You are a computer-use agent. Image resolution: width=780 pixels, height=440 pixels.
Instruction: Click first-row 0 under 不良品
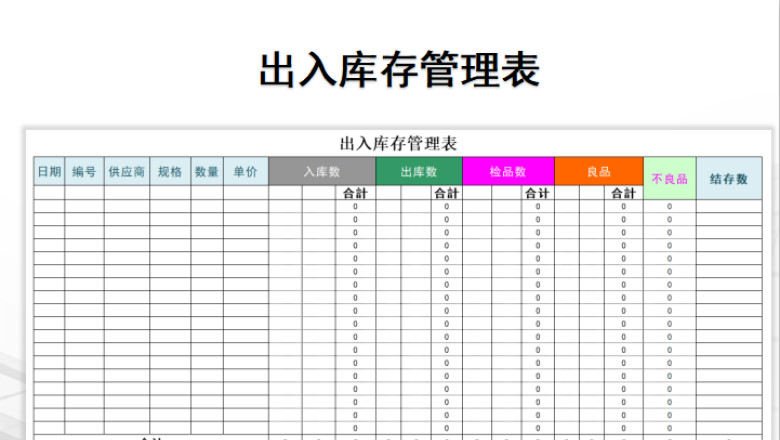670,206
